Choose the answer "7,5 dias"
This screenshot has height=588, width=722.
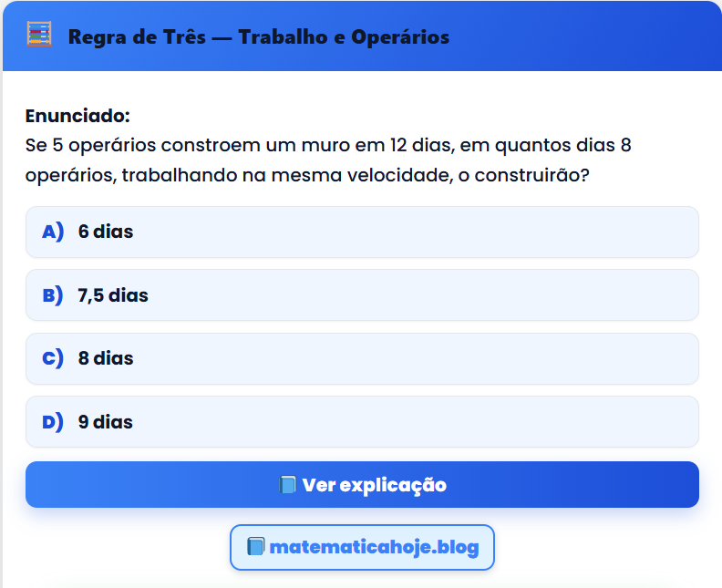click(113, 295)
